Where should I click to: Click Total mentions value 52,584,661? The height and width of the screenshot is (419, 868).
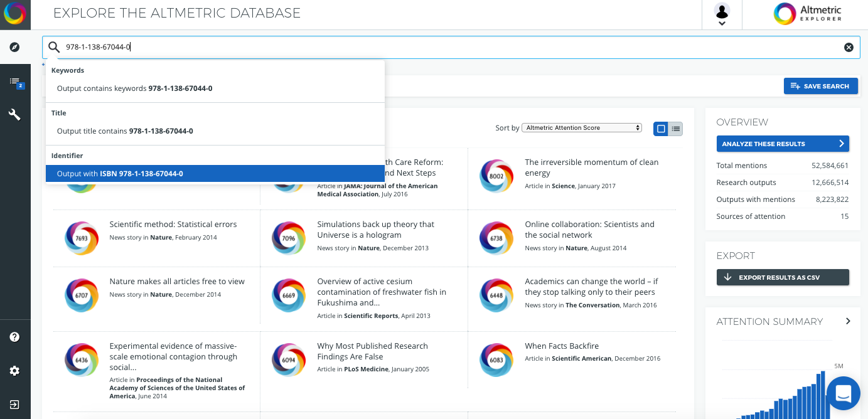[x=830, y=166]
